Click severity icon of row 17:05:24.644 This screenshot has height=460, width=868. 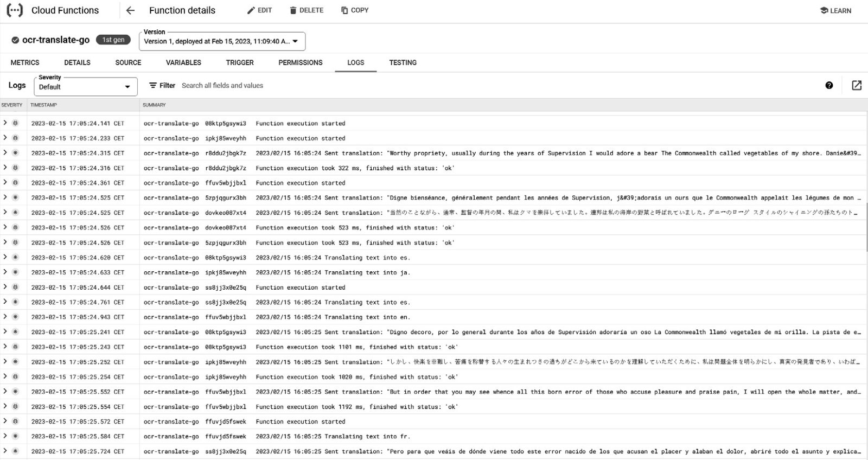point(15,287)
